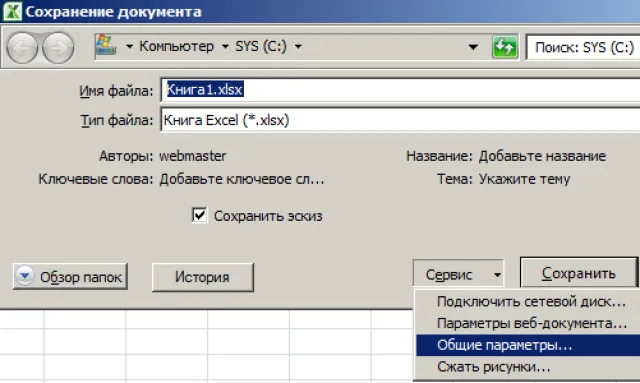Open the address bar history dropdown

(x=473, y=47)
